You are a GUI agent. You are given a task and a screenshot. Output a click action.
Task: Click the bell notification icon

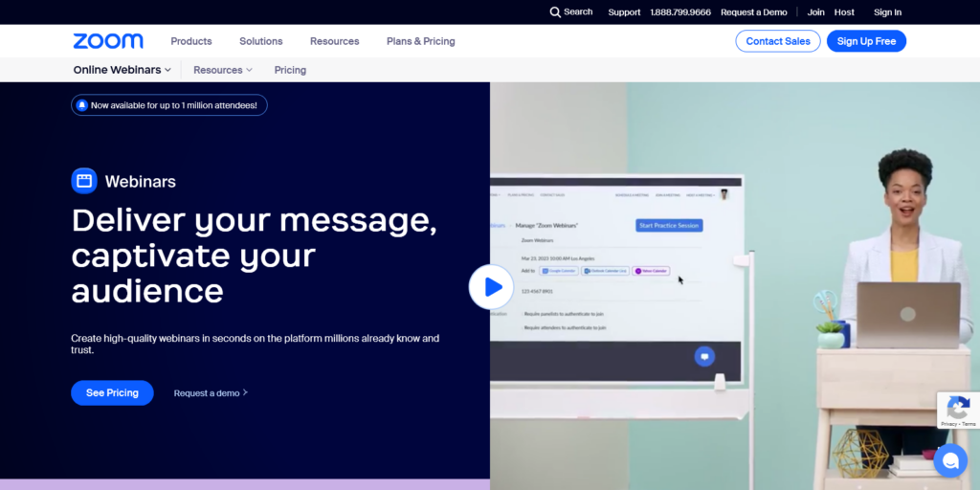pos(82,105)
